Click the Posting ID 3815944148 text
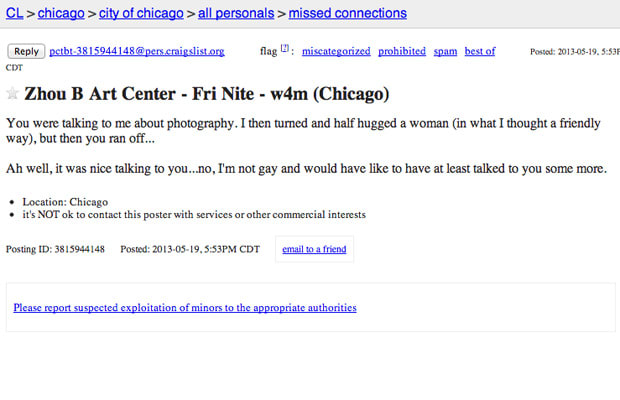This screenshot has width=620, height=400. (x=55, y=249)
